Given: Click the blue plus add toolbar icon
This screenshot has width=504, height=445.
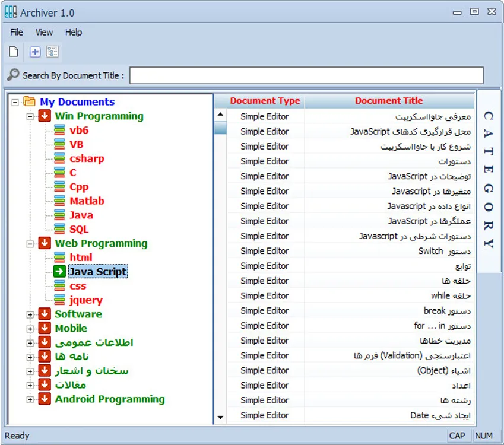Looking at the screenshot, I should (35, 52).
